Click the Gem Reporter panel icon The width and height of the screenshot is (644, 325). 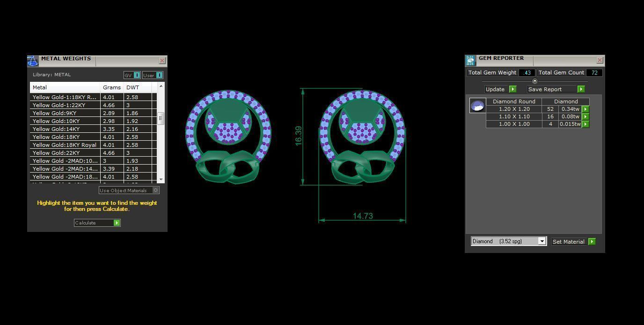[470, 60]
